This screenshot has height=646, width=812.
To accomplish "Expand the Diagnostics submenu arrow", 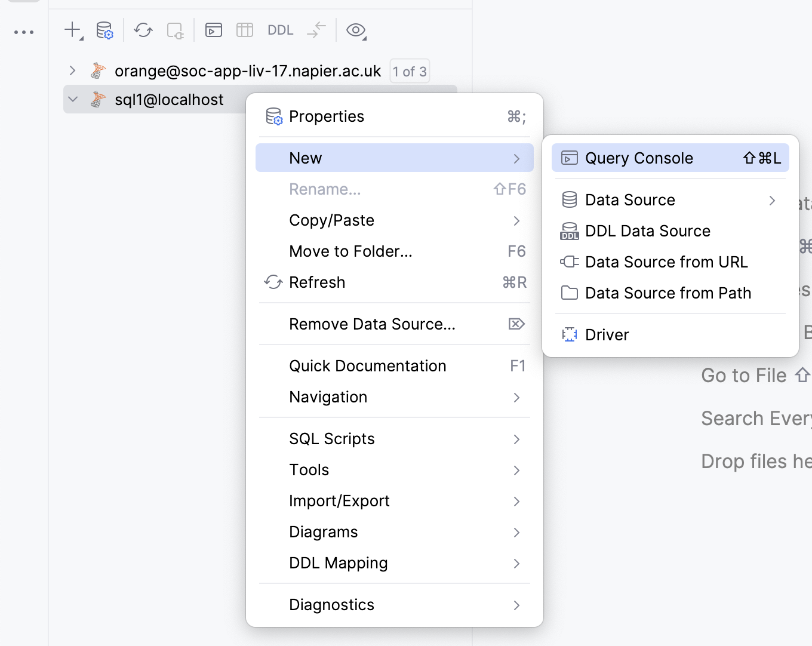I will (516, 605).
